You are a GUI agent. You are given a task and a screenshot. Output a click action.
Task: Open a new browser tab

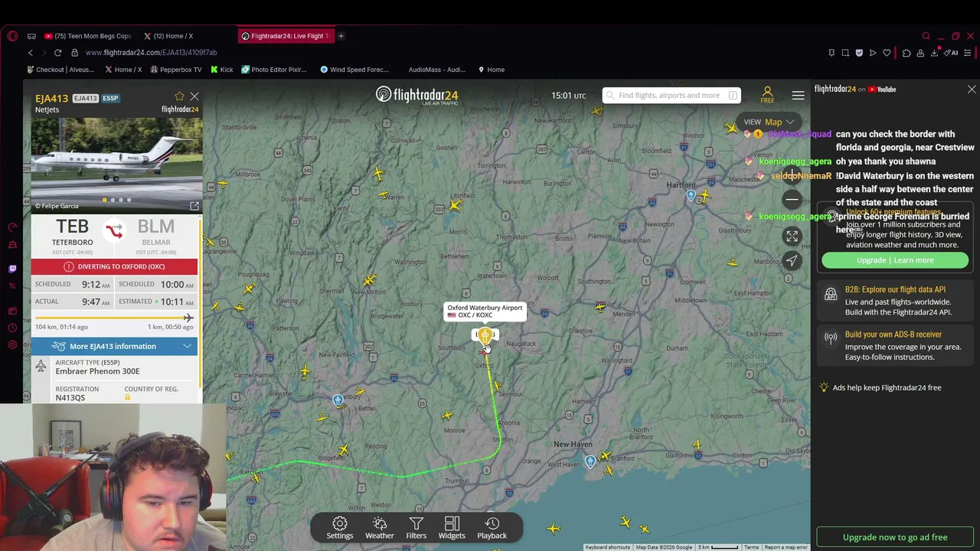click(x=341, y=36)
